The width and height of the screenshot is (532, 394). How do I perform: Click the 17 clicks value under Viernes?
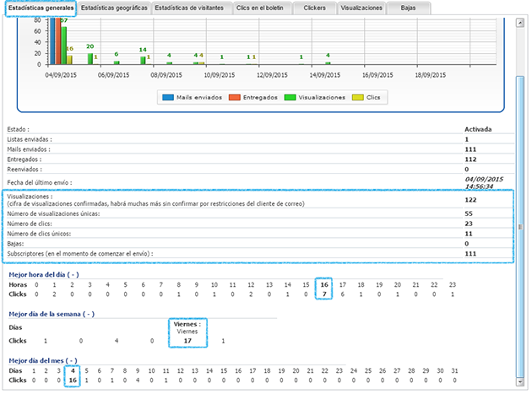tap(187, 341)
